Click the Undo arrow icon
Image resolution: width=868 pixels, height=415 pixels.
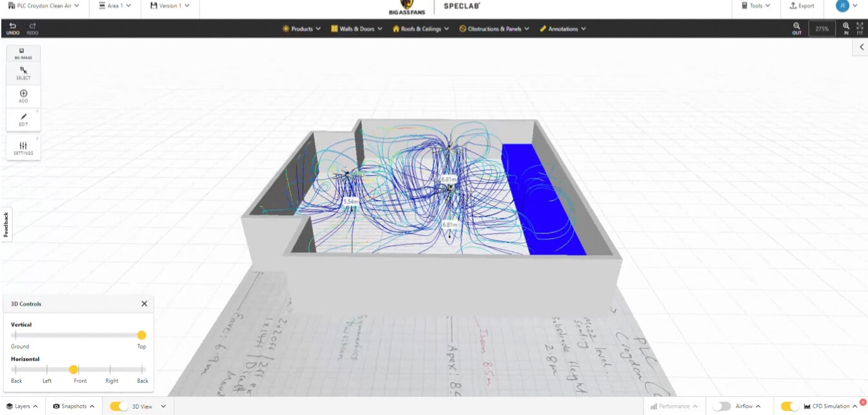(x=12, y=26)
